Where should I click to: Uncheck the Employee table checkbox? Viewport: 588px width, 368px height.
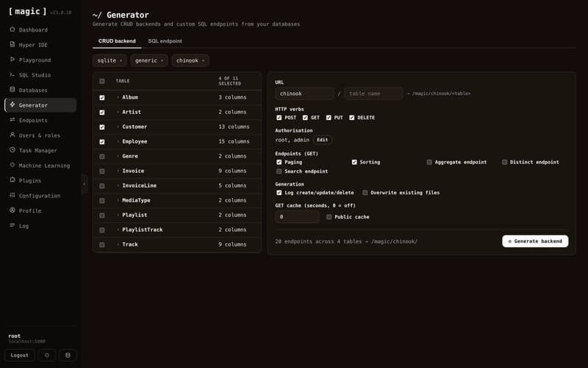(102, 141)
